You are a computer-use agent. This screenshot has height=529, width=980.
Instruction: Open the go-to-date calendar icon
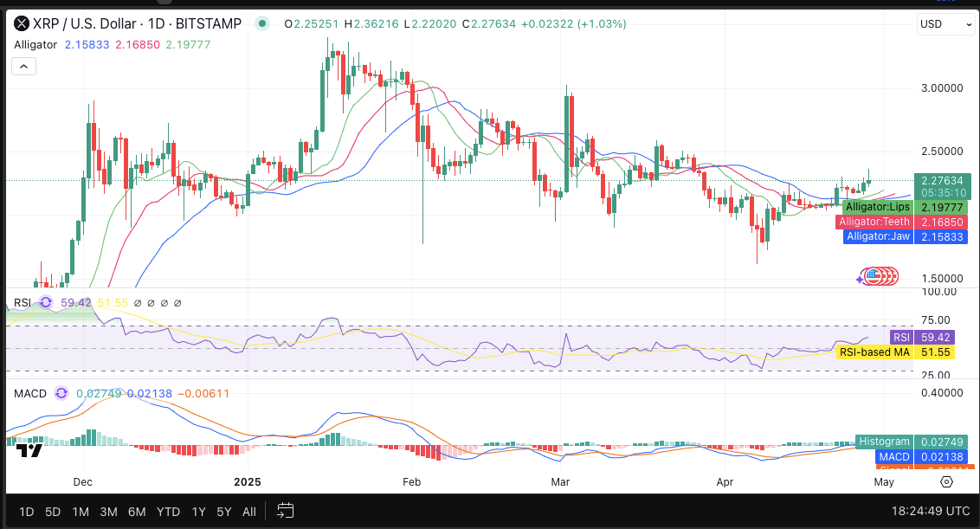(285, 511)
